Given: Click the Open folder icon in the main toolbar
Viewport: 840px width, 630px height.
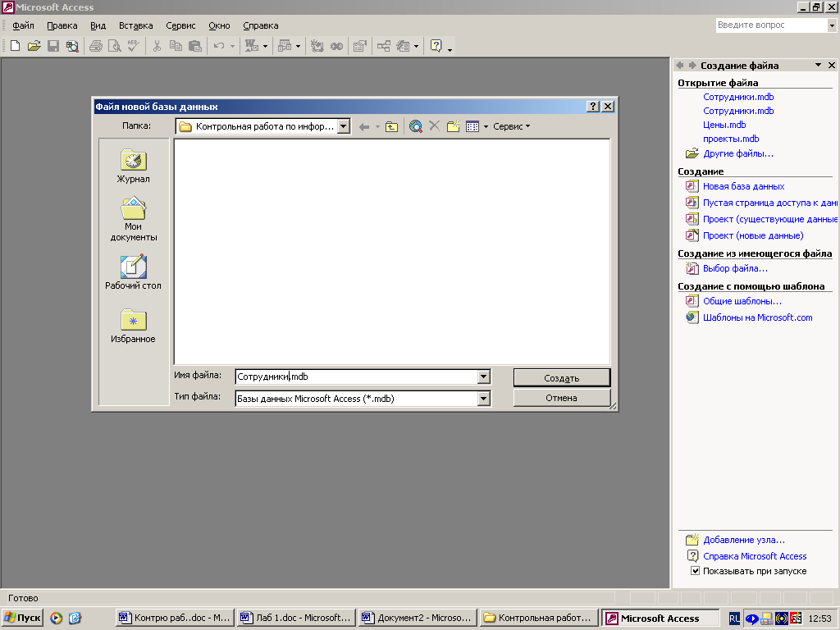Looking at the screenshot, I should pyautogui.click(x=34, y=46).
